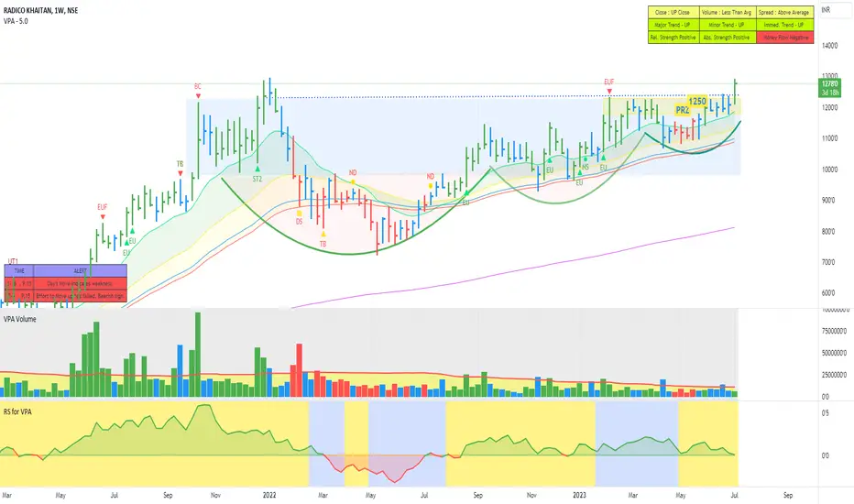Select the 1250 price label on chart

pos(697,102)
